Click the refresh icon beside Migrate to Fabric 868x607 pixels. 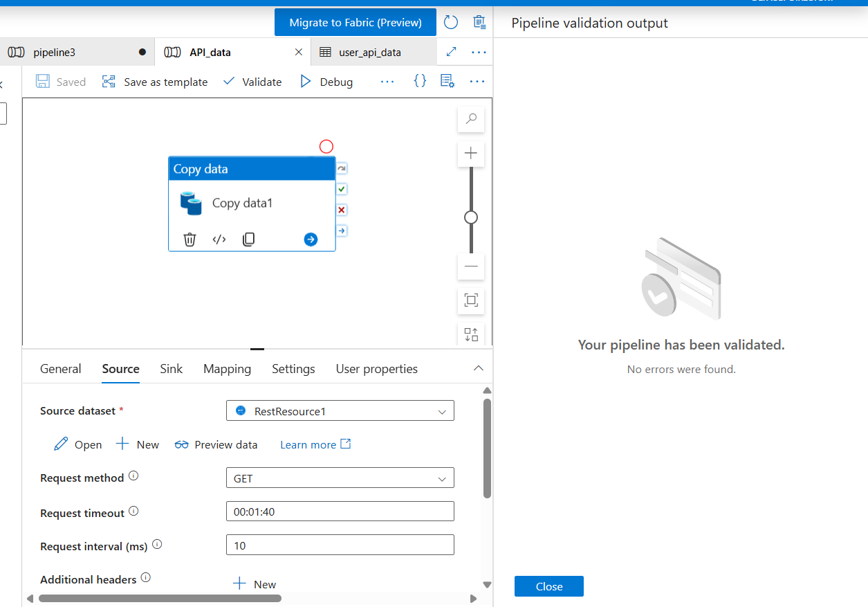pyautogui.click(x=451, y=22)
